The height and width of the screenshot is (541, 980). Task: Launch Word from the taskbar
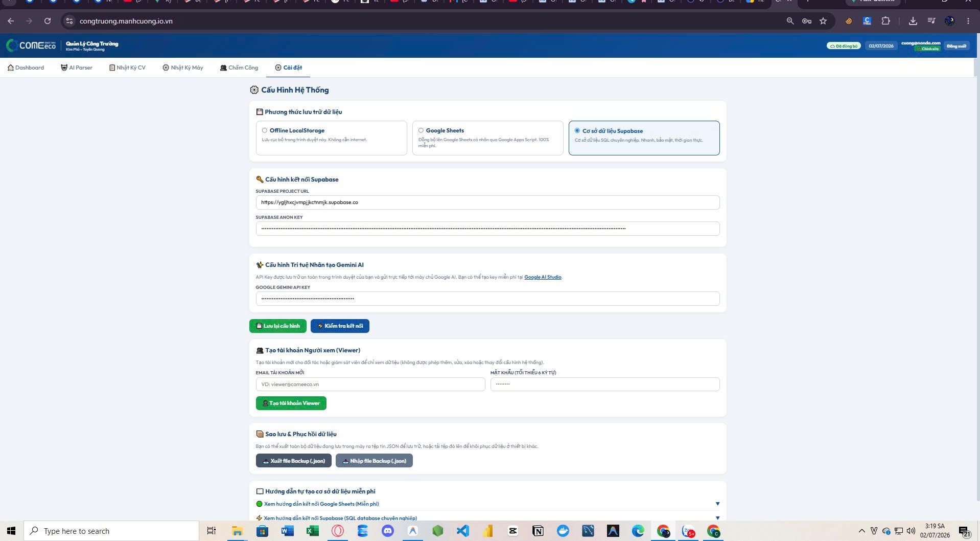287,531
